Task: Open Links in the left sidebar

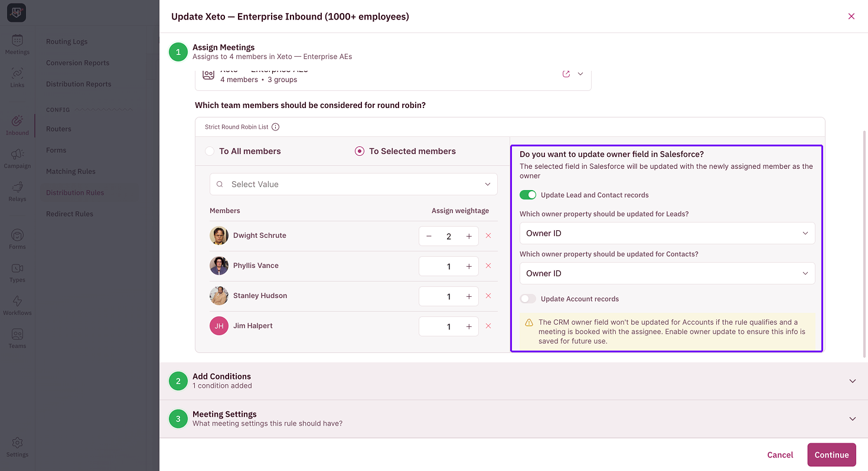Action: click(x=17, y=77)
